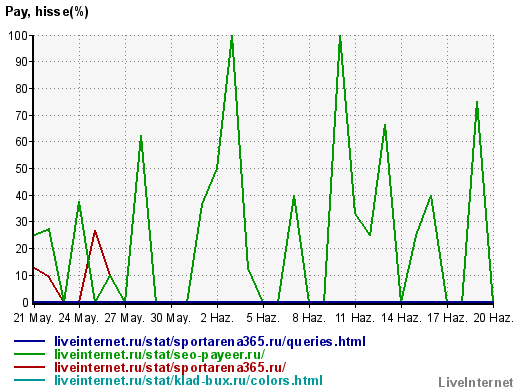Select the 21 May. date label

click(33, 318)
